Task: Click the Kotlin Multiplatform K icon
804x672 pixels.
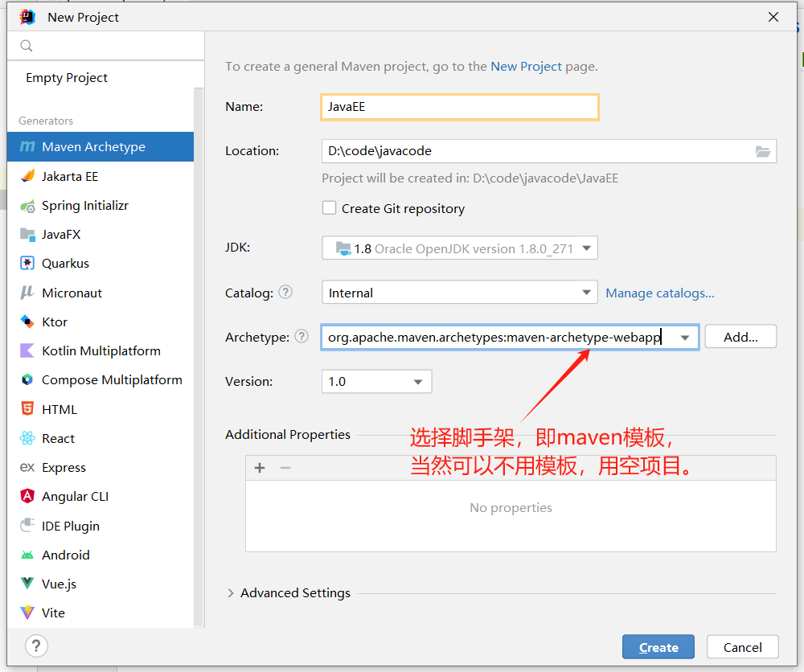Action: point(27,350)
